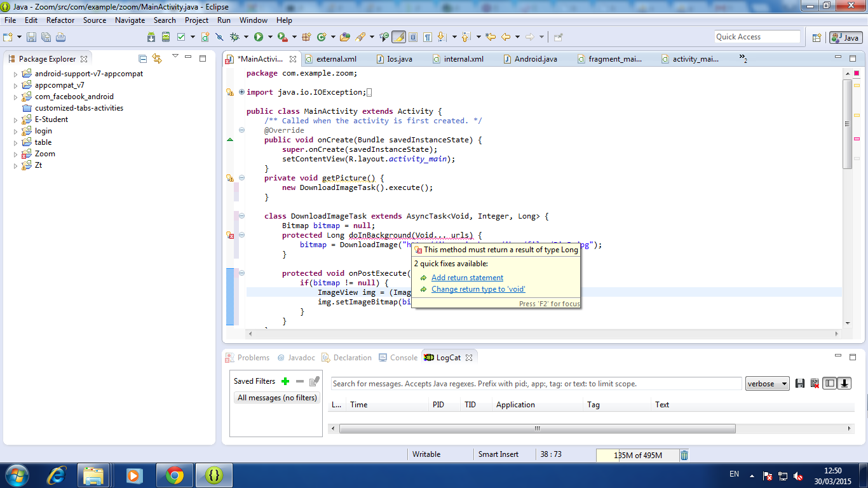Viewport: 868px width, 488px height.
Task: Click the Open Type icon
Action: (x=345, y=37)
